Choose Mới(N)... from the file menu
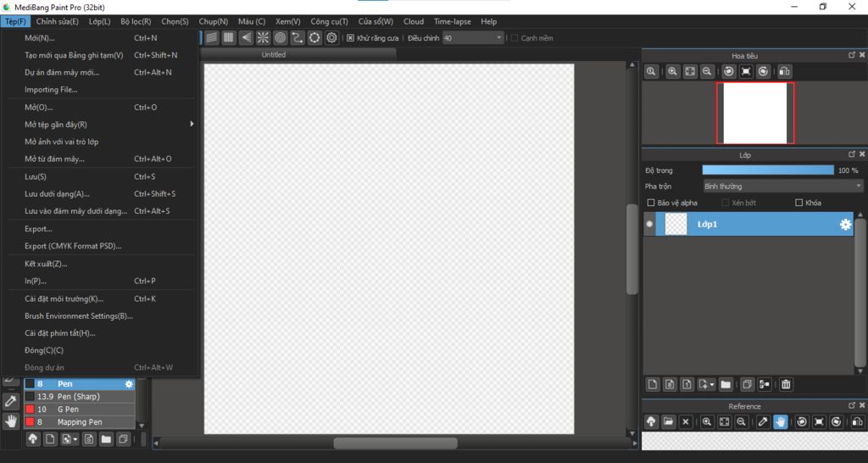 coord(102,38)
